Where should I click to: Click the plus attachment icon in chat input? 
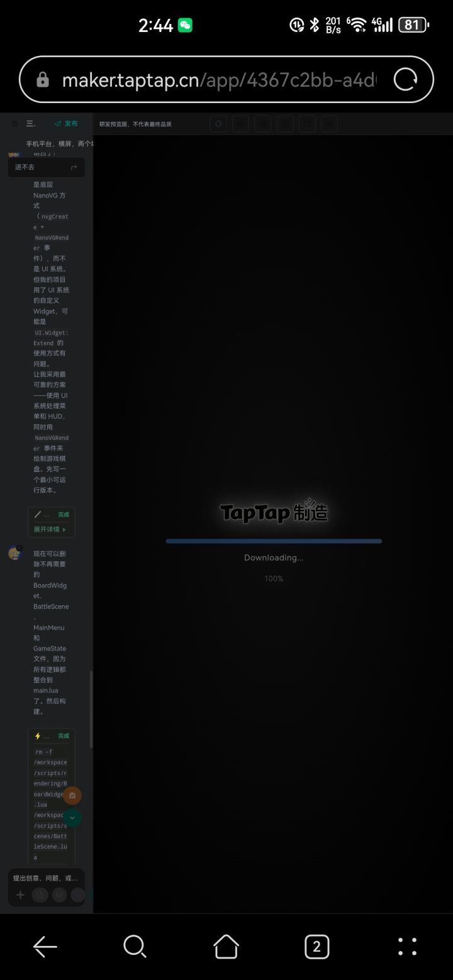[20, 895]
